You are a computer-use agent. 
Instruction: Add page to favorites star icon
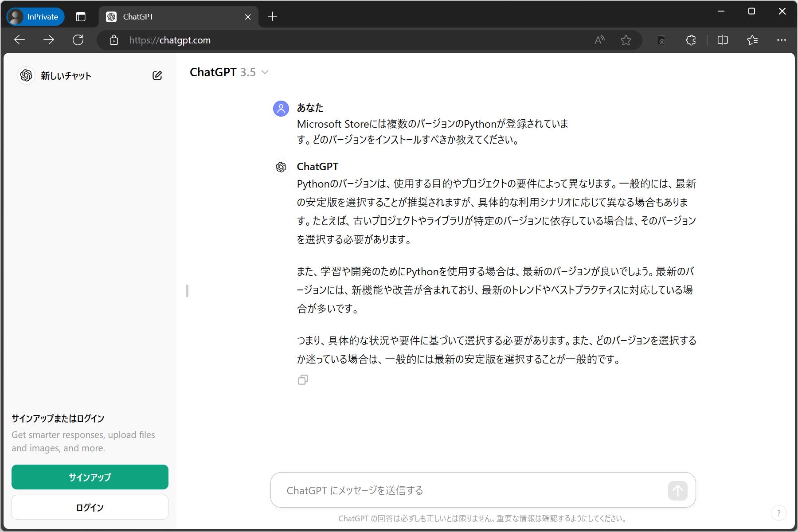(x=626, y=40)
